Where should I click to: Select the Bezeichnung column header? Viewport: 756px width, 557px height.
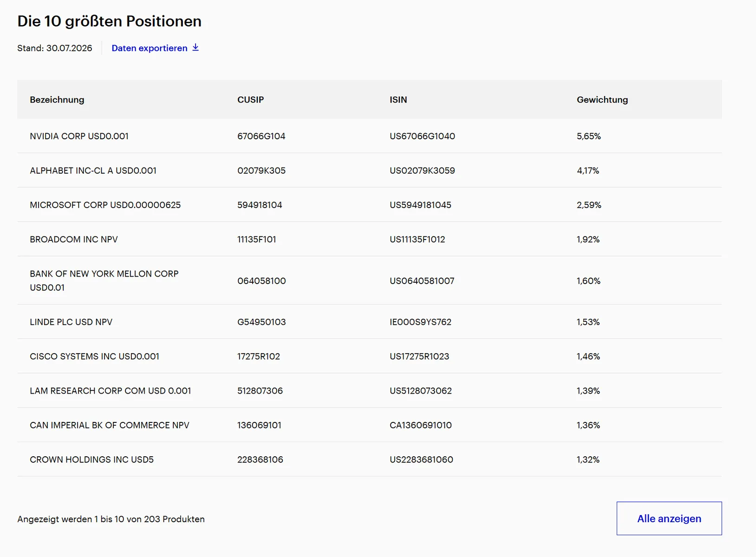coord(57,100)
